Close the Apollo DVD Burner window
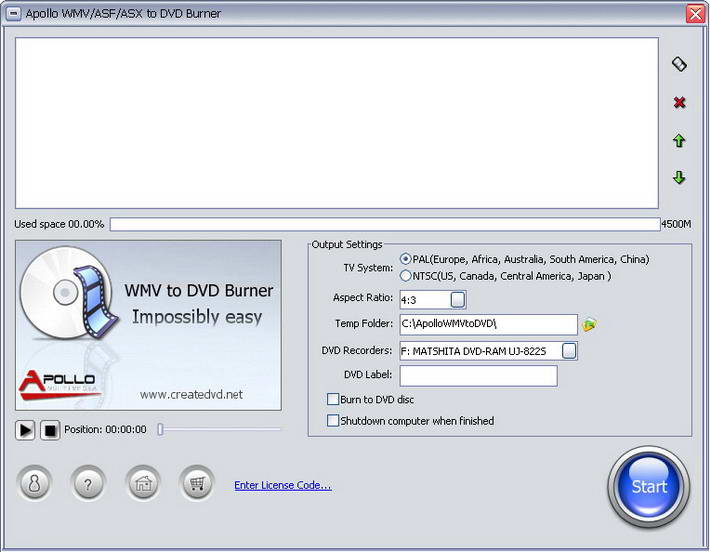 pyautogui.click(x=696, y=14)
